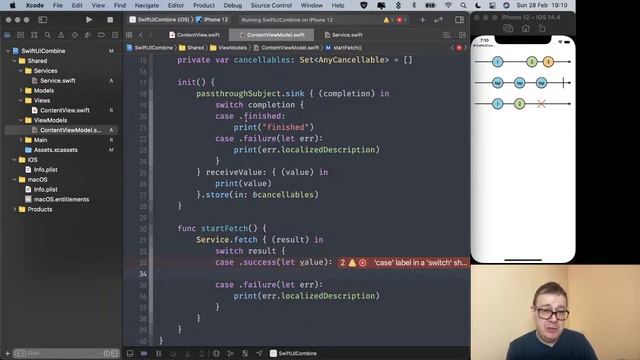Click the ViewModels folder in the jump bar
640x360 pixels.
tap(228, 48)
